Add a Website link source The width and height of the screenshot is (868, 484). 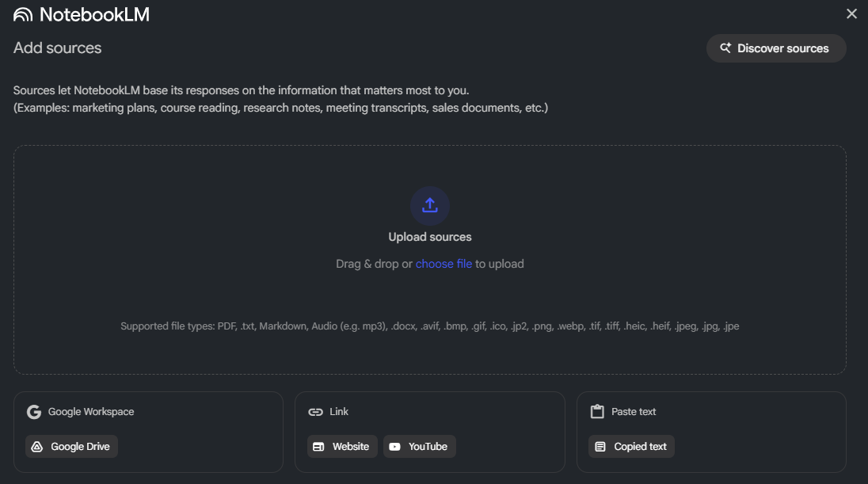pyautogui.click(x=342, y=446)
